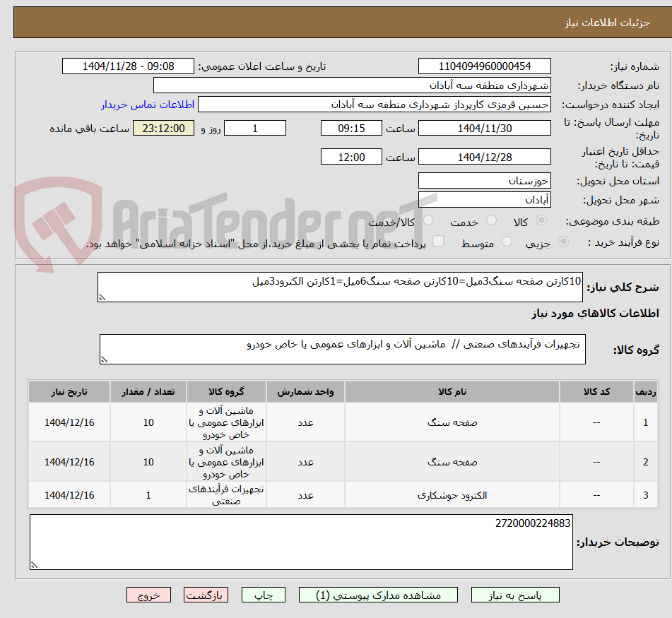Click the نام کالا column header
The height and width of the screenshot is (618, 672).
coord(452,391)
